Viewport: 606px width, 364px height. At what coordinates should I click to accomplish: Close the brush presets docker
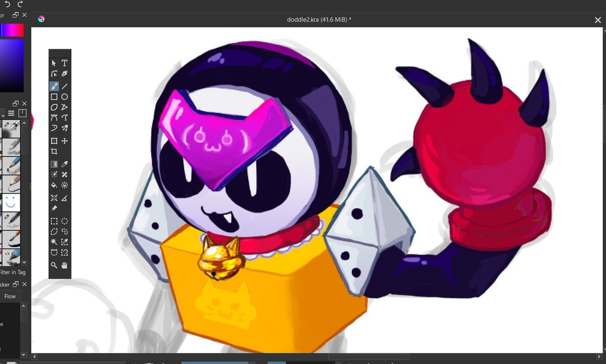click(24, 104)
